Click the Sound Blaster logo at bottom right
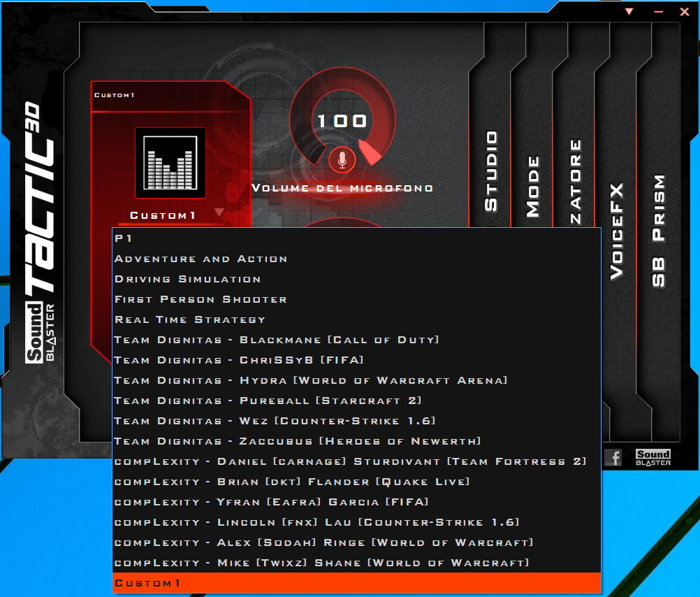The width and height of the screenshot is (700, 597). coord(653,458)
